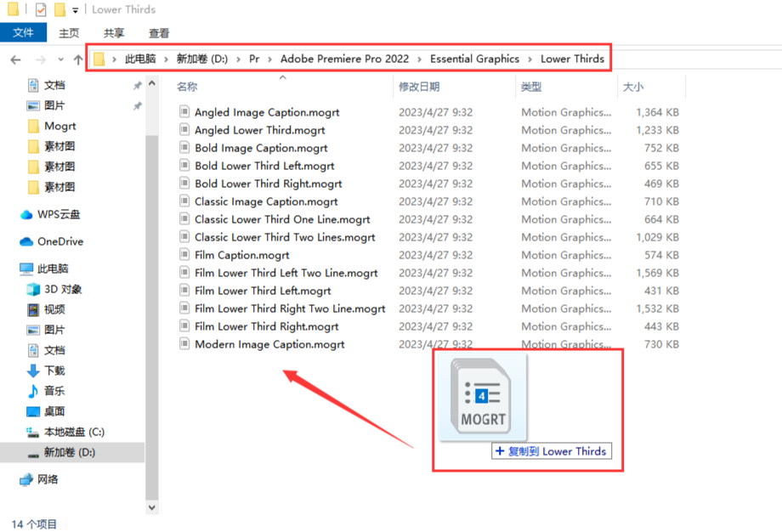Select Film Lower Third Right Two Line.mogrt

click(290, 308)
